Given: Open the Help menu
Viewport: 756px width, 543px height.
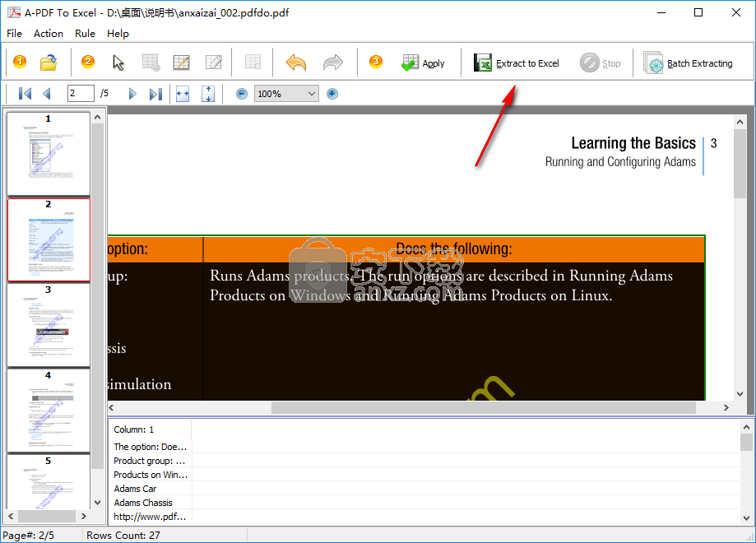Looking at the screenshot, I should 118,33.
